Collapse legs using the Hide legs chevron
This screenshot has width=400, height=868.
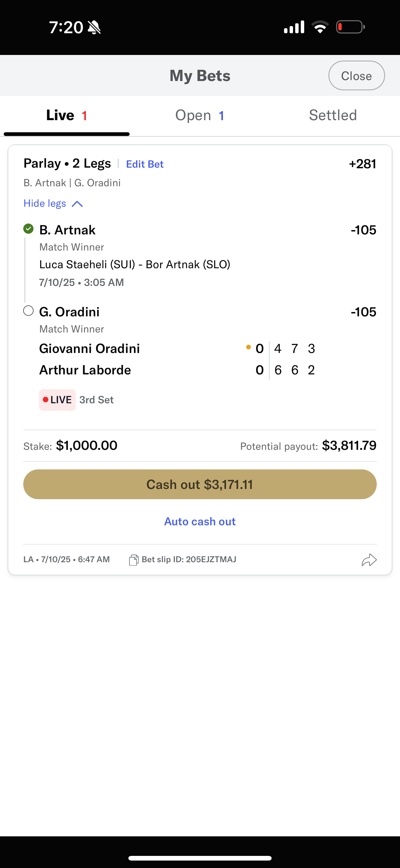(78, 204)
